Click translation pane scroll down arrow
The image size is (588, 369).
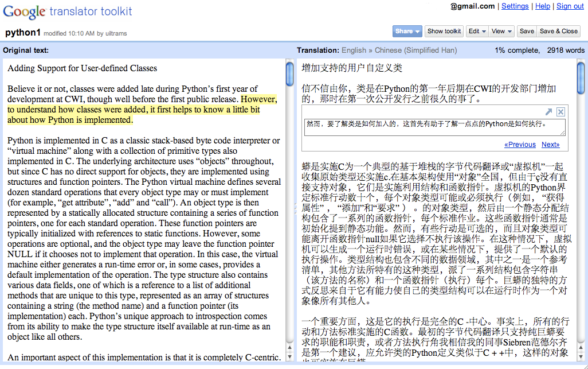[x=581, y=356]
